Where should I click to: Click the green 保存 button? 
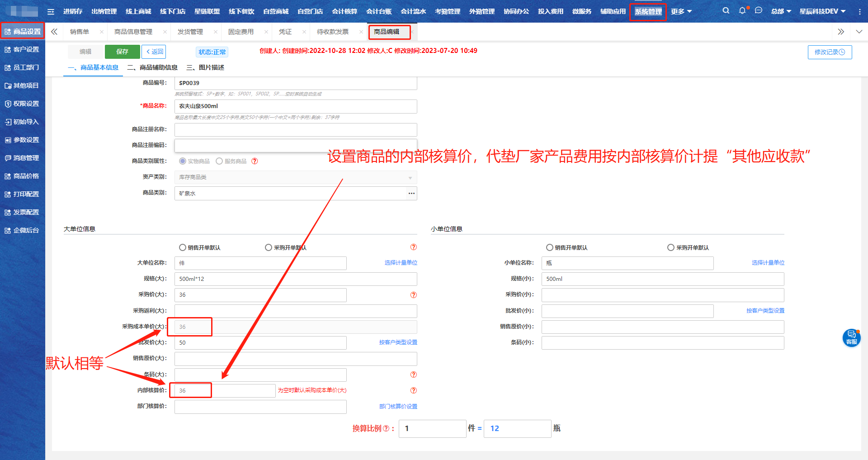(122, 52)
